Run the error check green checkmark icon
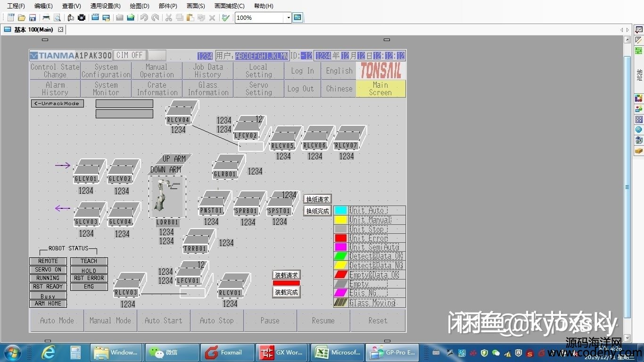Viewport: 644px width, 362px height. 225,17
